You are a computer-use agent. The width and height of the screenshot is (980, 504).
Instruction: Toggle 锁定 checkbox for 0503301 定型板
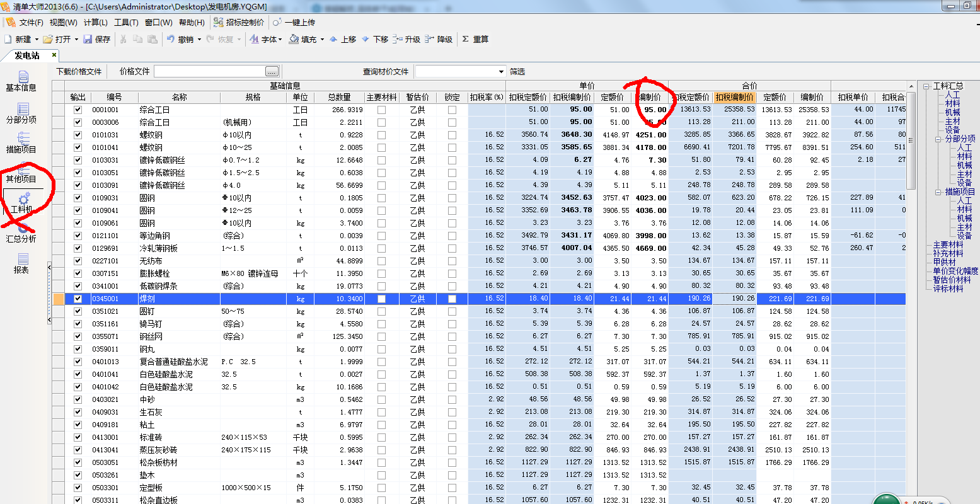[452, 488]
